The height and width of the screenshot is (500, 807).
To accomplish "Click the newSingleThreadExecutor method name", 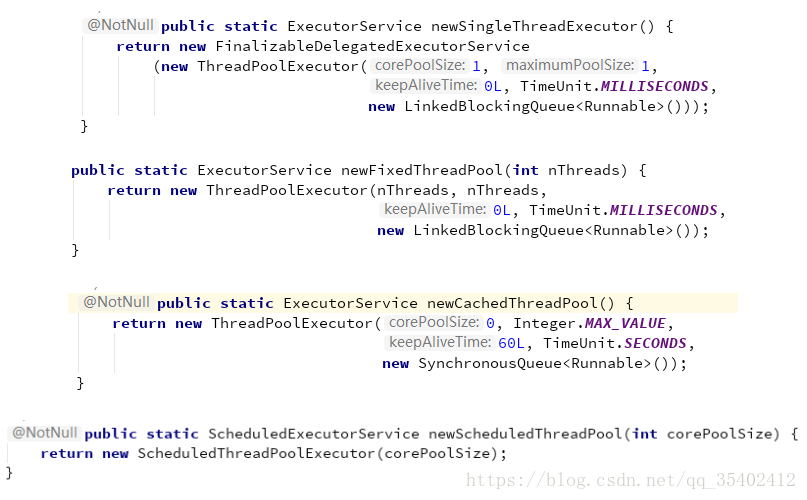I will [535, 26].
